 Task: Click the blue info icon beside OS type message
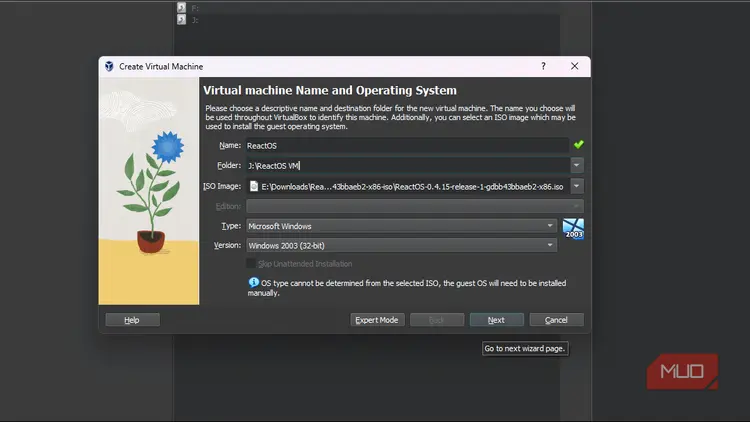tap(254, 282)
